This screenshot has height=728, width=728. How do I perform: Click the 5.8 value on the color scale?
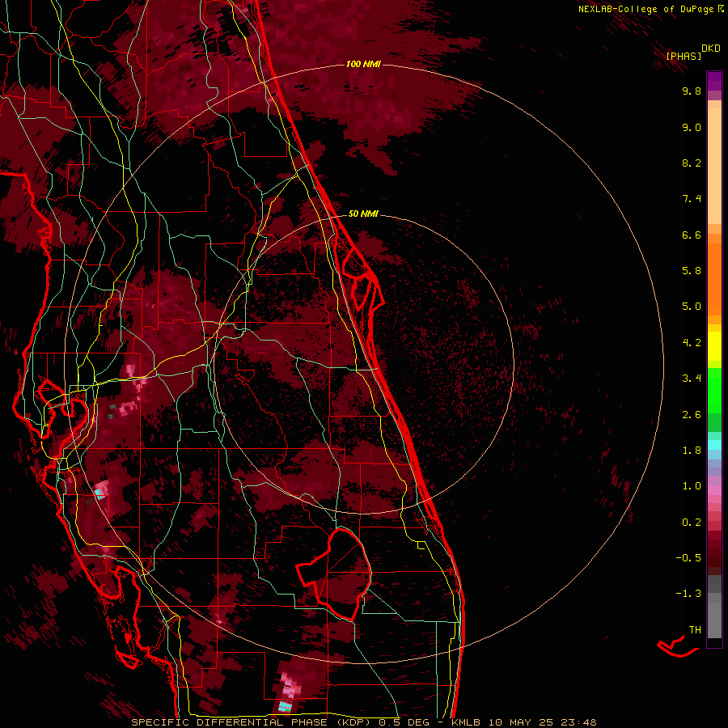692,271
